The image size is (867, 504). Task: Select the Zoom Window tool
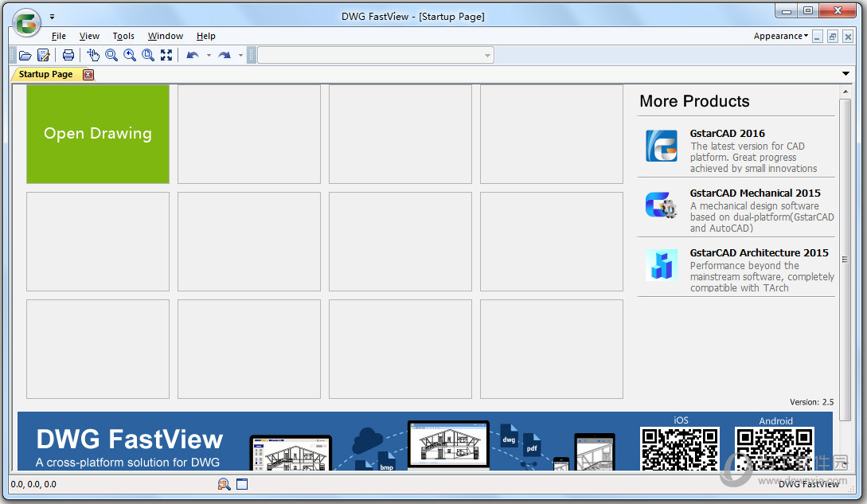pos(148,55)
